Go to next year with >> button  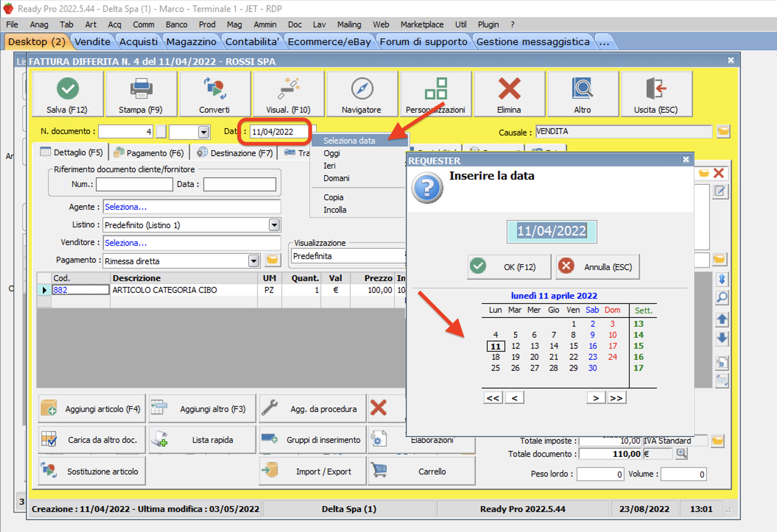tap(616, 398)
